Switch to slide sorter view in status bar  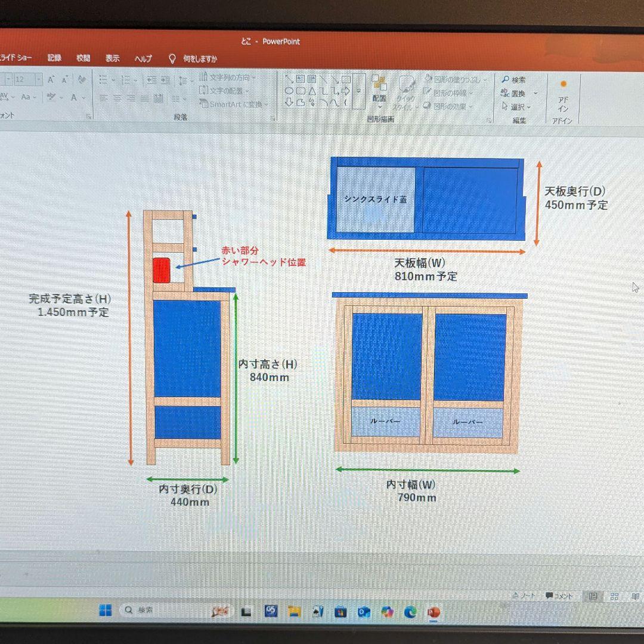[x=614, y=596]
